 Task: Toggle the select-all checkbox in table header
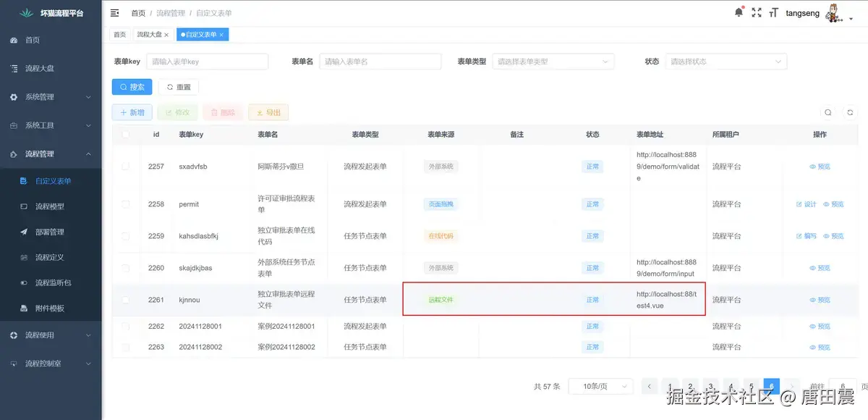[126, 134]
